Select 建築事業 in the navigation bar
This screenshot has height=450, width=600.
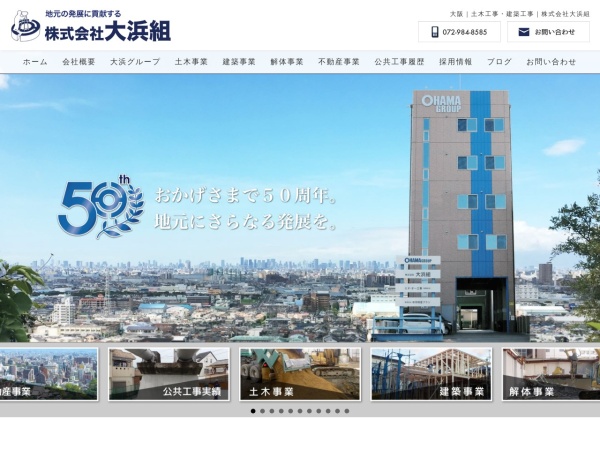239,62
